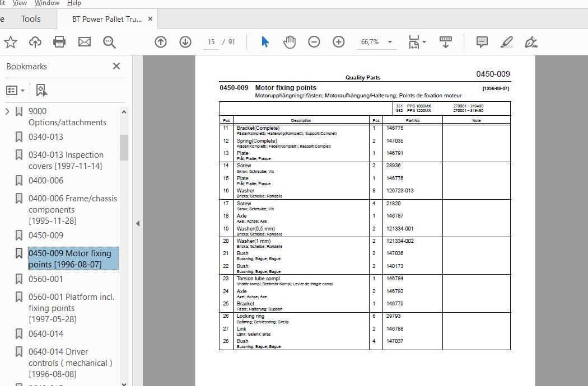Open the 66,7% zoom level dropdown
The height and width of the screenshot is (386, 588).
click(390, 42)
